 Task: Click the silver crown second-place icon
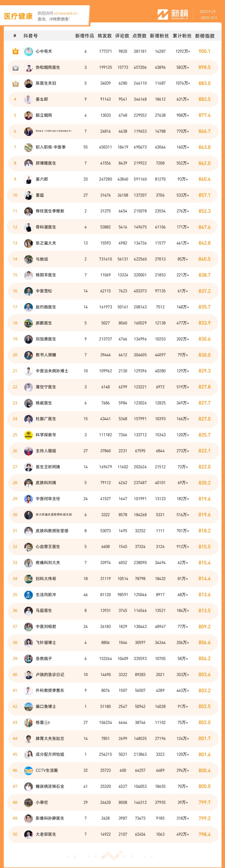pyautogui.click(x=15, y=68)
